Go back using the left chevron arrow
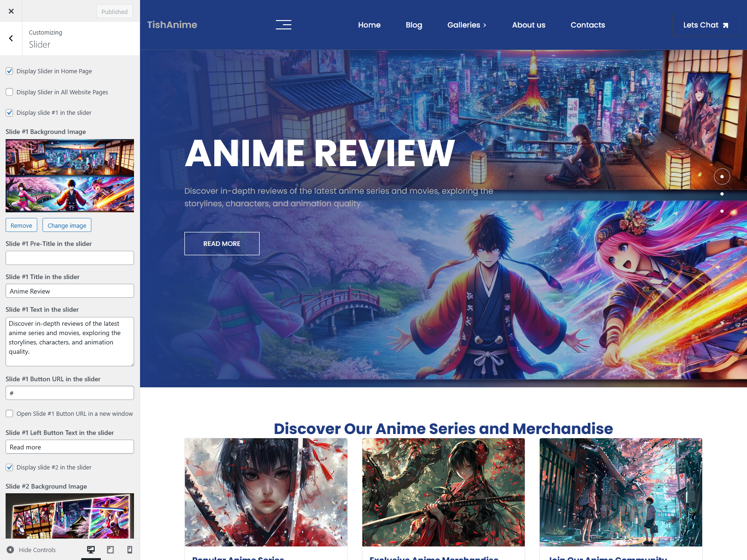This screenshot has height=560, width=747. pyautogui.click(x=11, y=38)
